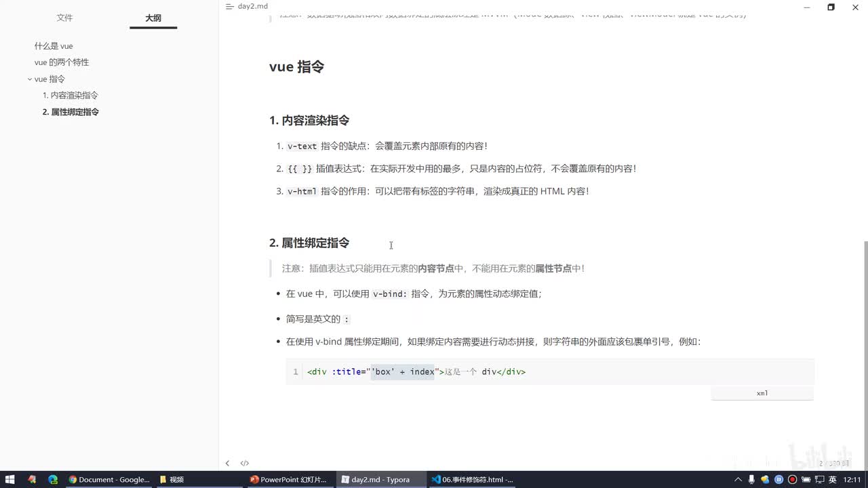Jump to outline item 什么是 vue
The height and width of the screenshot is (488, 868).
coord(54,46)
